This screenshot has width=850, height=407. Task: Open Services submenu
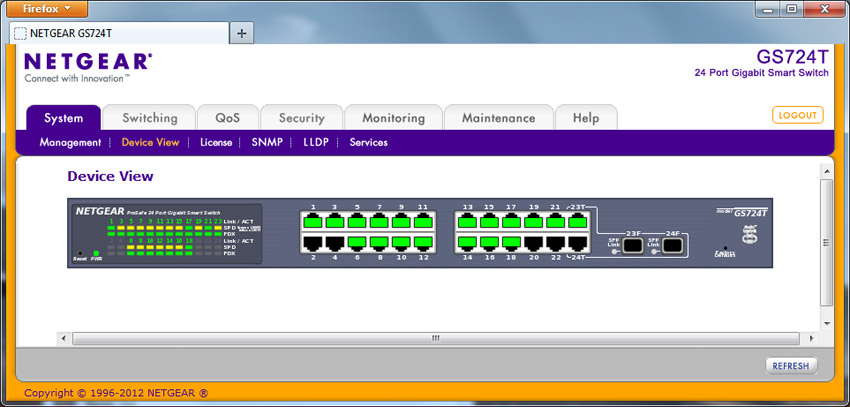click(369, 143)
